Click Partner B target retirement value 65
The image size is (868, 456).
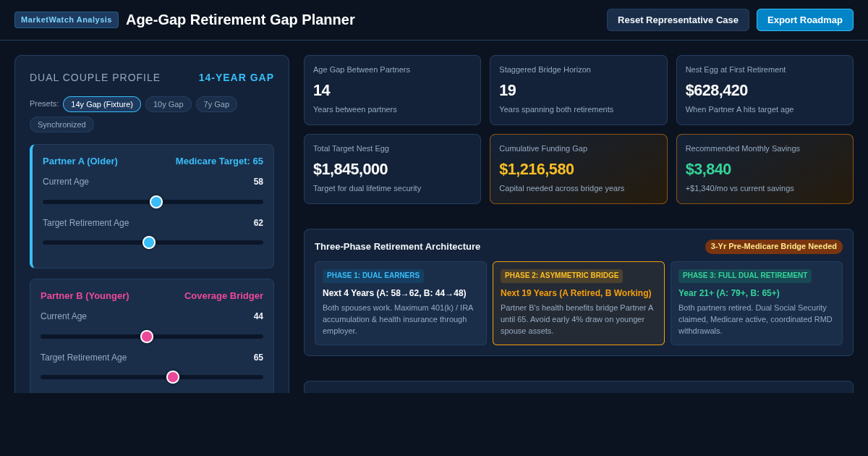tap(258, 358)
